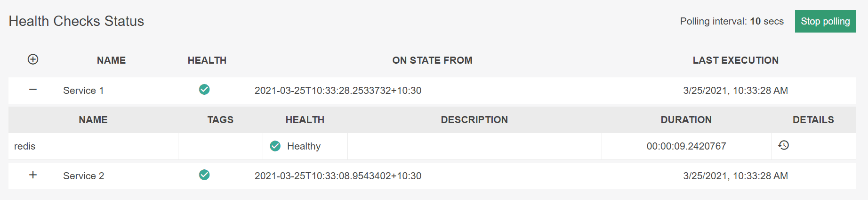Click the TAGS sub-table header

pos(220,120)
